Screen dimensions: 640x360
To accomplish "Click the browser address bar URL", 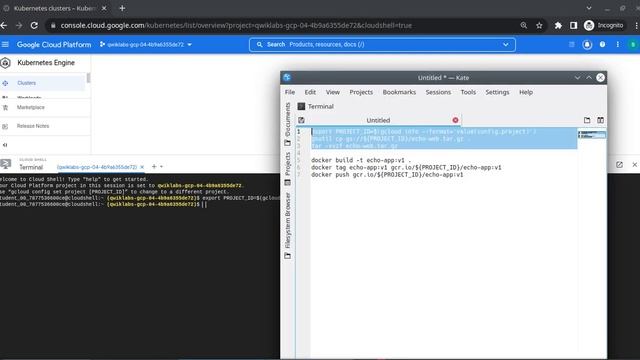I will click(236, 25).
